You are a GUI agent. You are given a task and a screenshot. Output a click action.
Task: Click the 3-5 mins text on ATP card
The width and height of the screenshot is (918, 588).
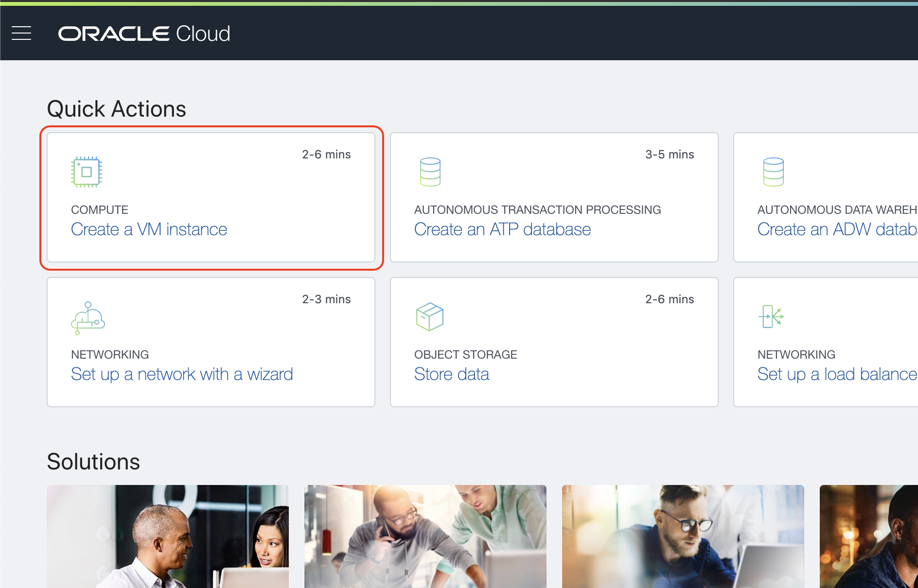point(670,155)
